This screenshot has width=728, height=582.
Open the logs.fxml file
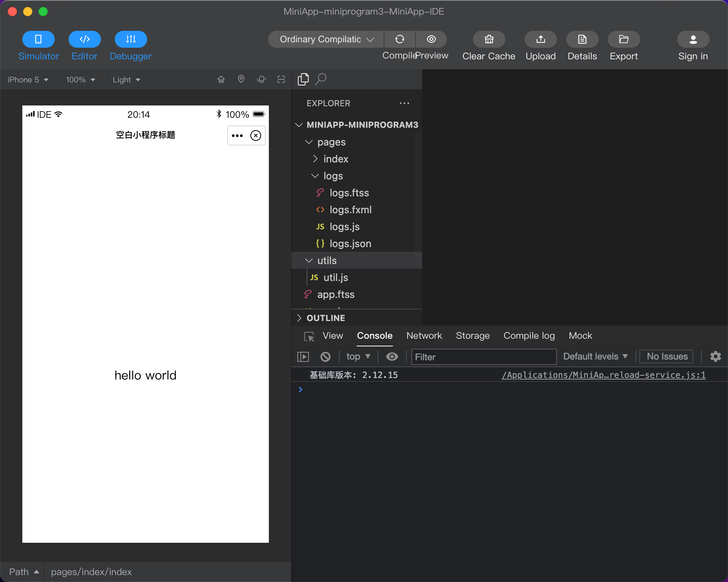(357, 210)
